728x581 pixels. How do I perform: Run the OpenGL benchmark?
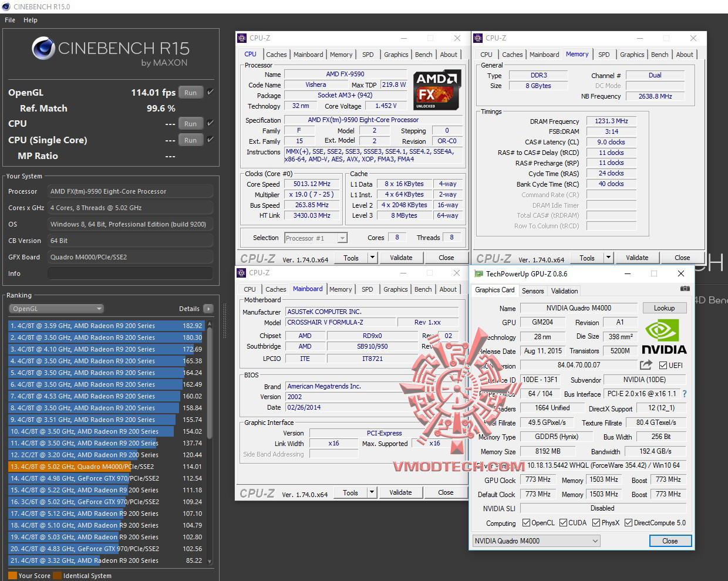click(x=190, y=92)
